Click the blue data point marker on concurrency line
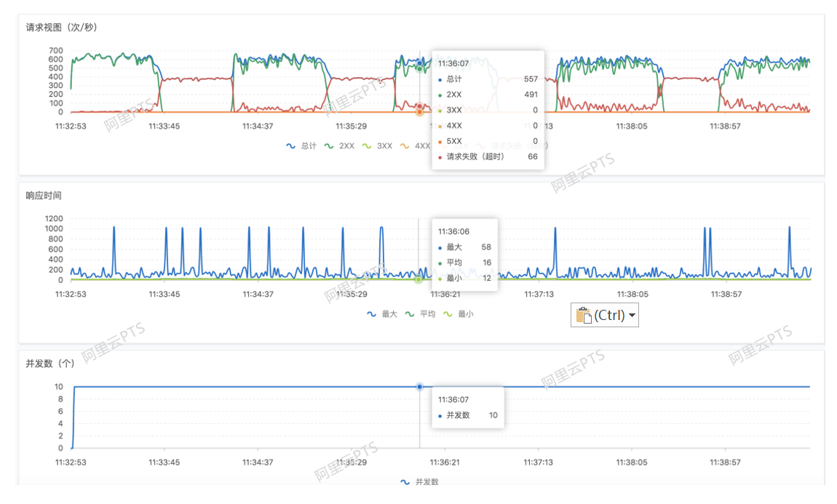The width and height of the screenshot is (837, 504). 419,387
